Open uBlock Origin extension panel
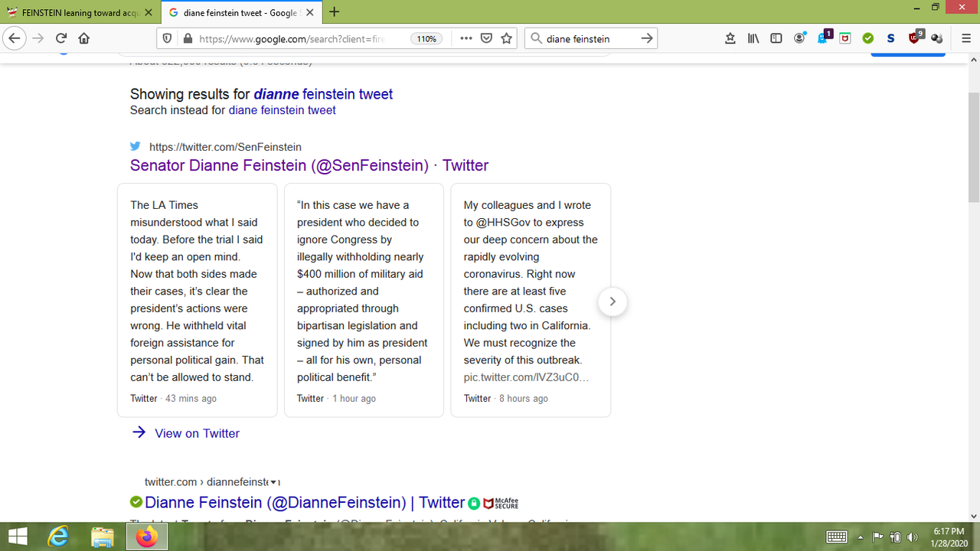 (916, 37)
